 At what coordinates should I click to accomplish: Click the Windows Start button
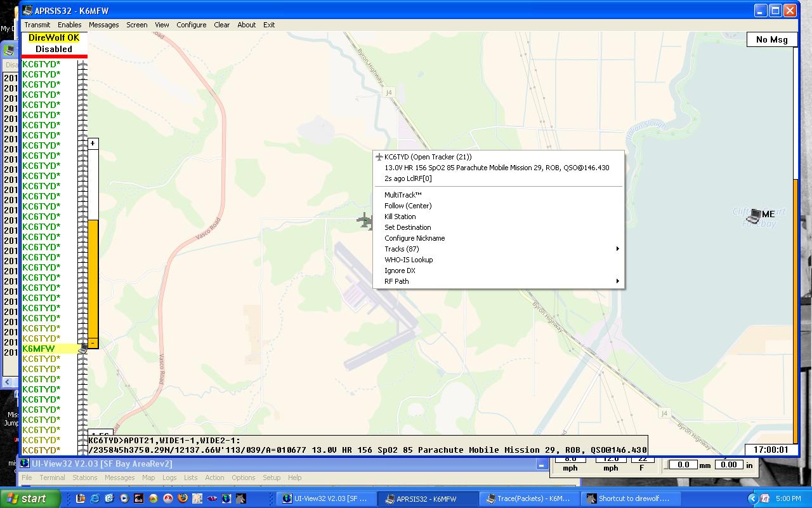[30, 498]
